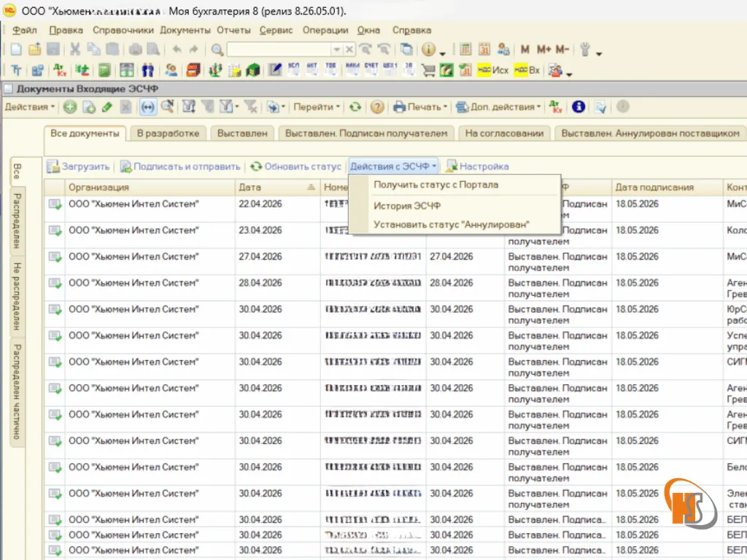Viewport: 747px width, 560px height.
Task: Click the date interval icon with arrows
Action: point(147,107)
